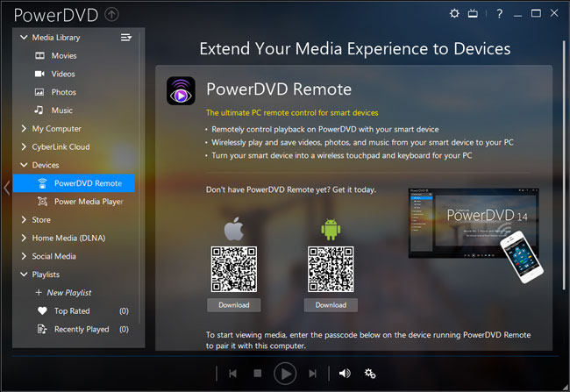
Task: Click the plus icon beside New Playlist
Action: click(39, 292)
